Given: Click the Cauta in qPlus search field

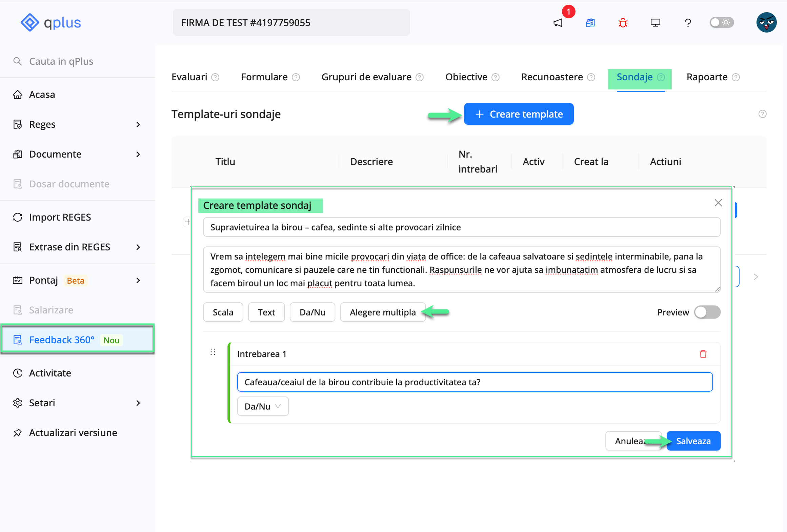Looking at the screenshot, I should pos(61,61).
